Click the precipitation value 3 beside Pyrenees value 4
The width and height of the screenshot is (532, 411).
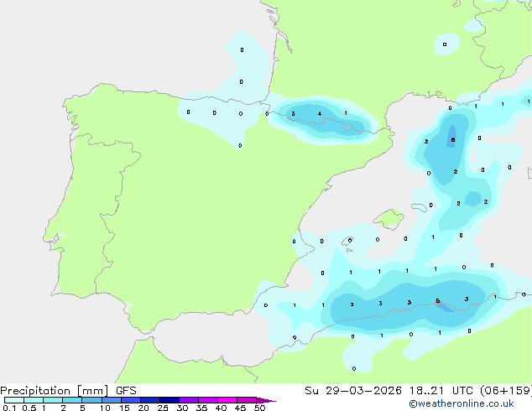coord(293,113)
